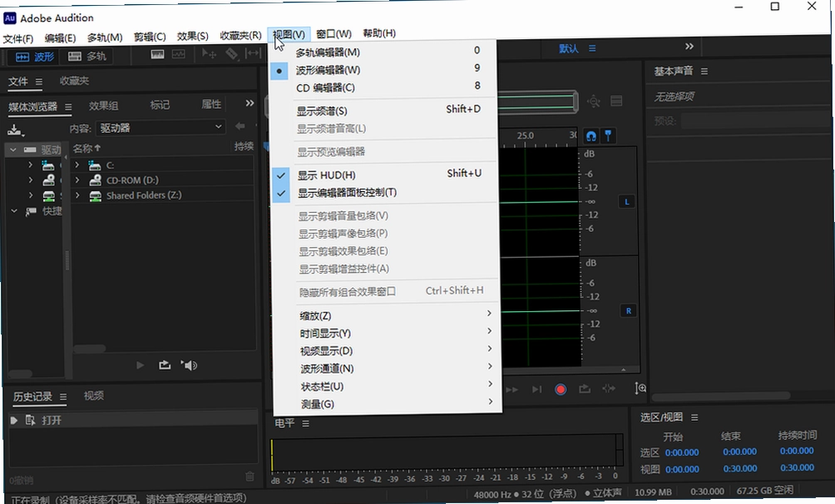Open the 文件(F) menu
The image size is (835, 504).
click(x=17, y=38)
